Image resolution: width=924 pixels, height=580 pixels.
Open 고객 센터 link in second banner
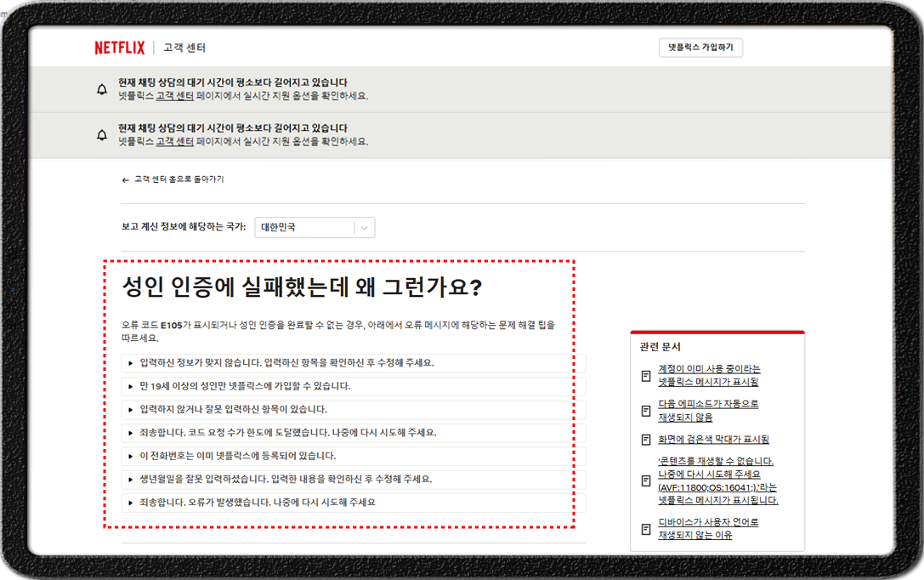[x=174, y=141]
